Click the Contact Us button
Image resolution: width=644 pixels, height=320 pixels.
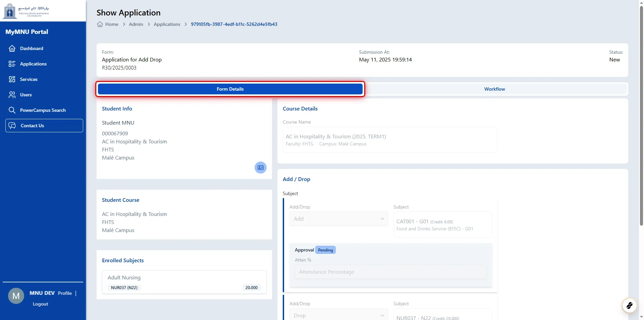click(44, 126)
